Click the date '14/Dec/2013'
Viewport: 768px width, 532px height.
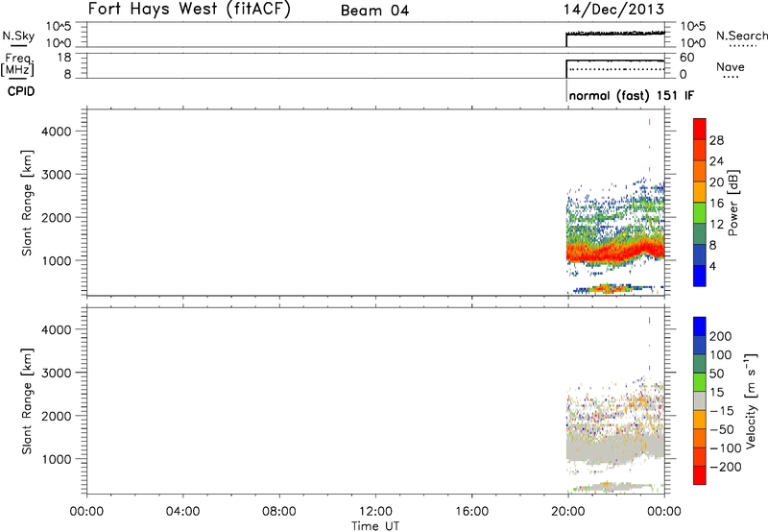coord(613,10)
